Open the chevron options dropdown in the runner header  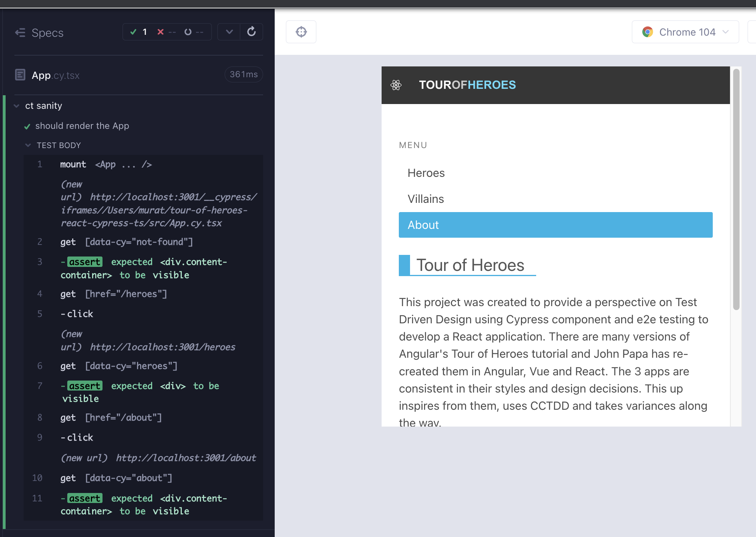coord(229,32)
